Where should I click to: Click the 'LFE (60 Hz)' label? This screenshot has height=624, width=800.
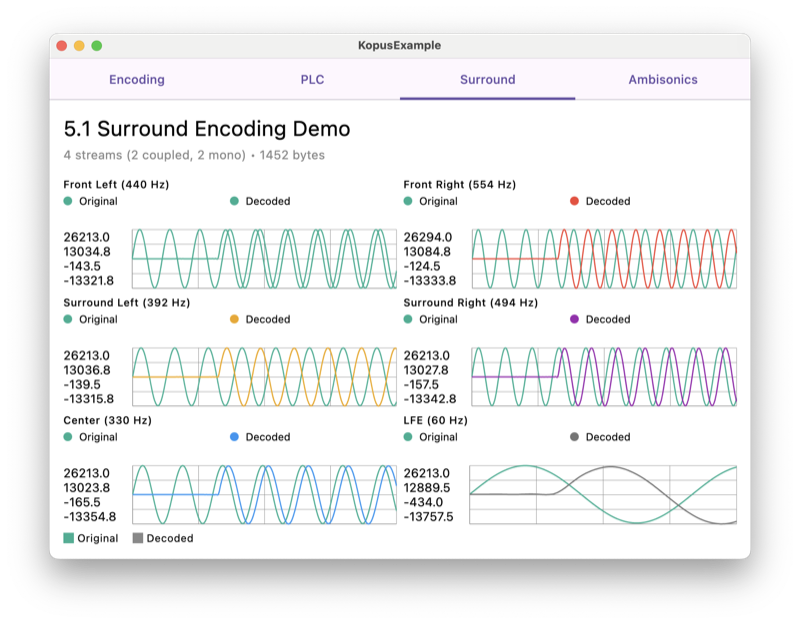pyautogui.click(x=435, y=420)
